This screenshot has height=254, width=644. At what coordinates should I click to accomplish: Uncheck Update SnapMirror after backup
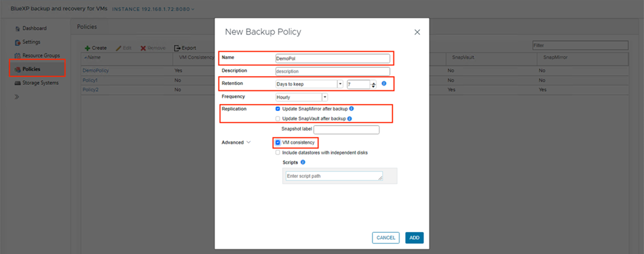point(278,109)
